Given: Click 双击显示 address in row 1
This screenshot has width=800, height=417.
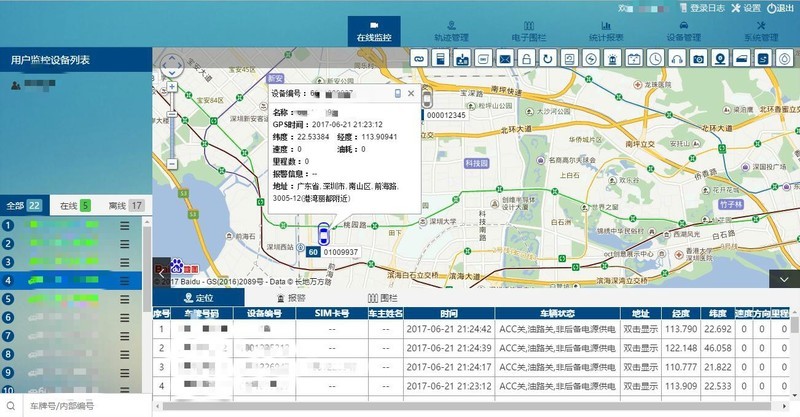Looking at the screenshot, I should 640,329.
